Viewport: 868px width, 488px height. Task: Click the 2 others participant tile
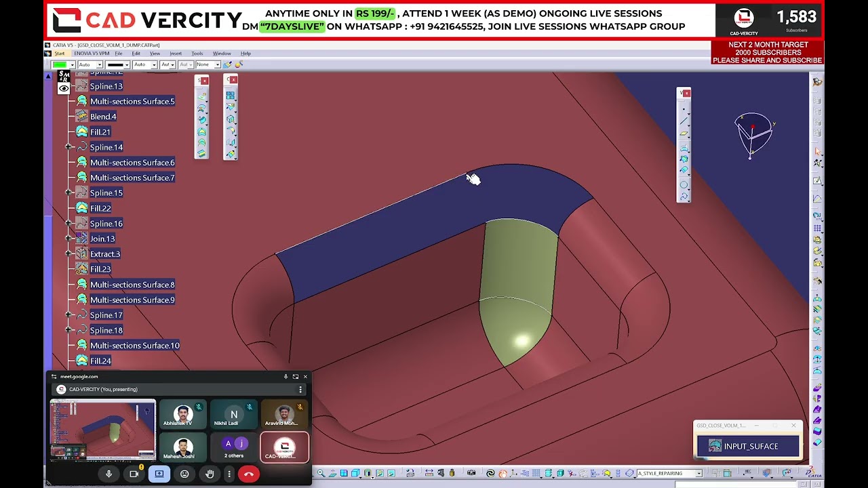point(234,447)
